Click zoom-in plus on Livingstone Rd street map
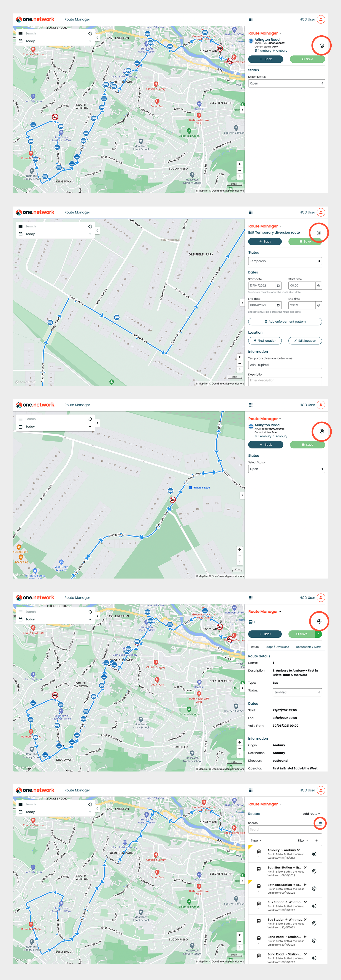This screenshot has width=341, height=980. 239,550
